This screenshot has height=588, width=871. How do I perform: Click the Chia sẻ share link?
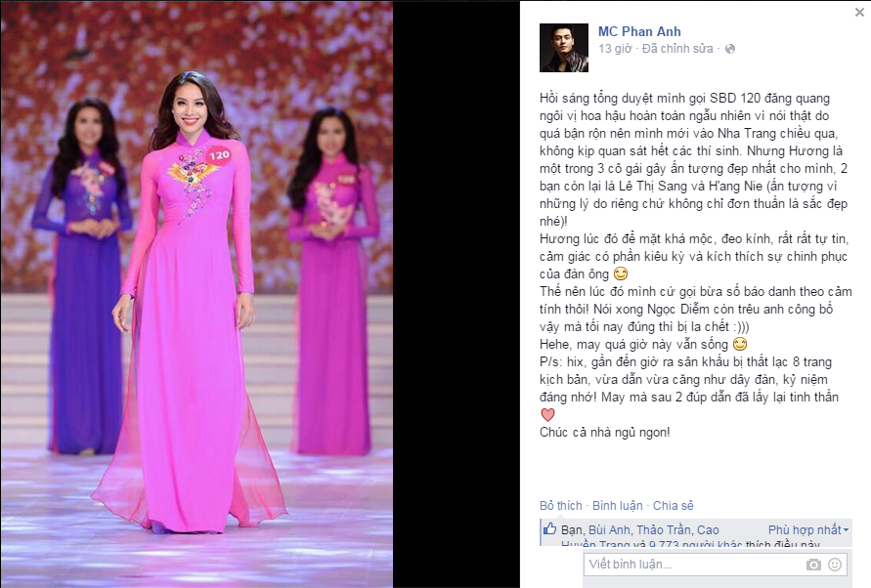(x=673, y=506)
